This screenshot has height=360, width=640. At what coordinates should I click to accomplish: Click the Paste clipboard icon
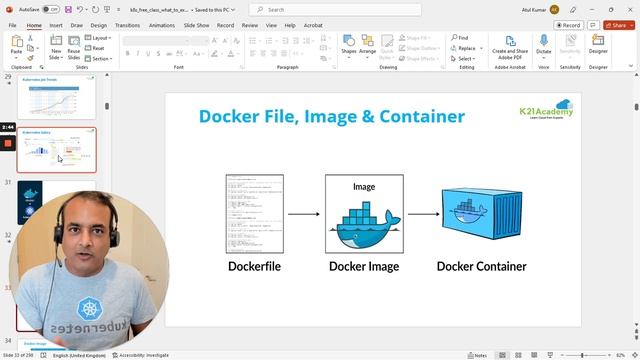[x=16, y=42]
